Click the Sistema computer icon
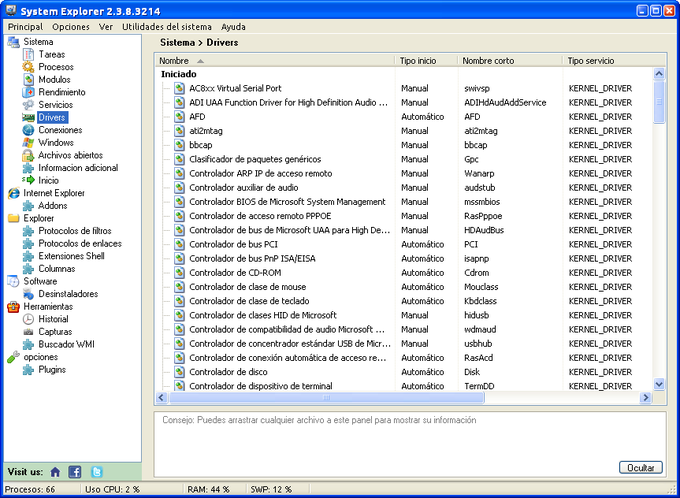Viewport: 680px width, 498px height. pos(13,42)
